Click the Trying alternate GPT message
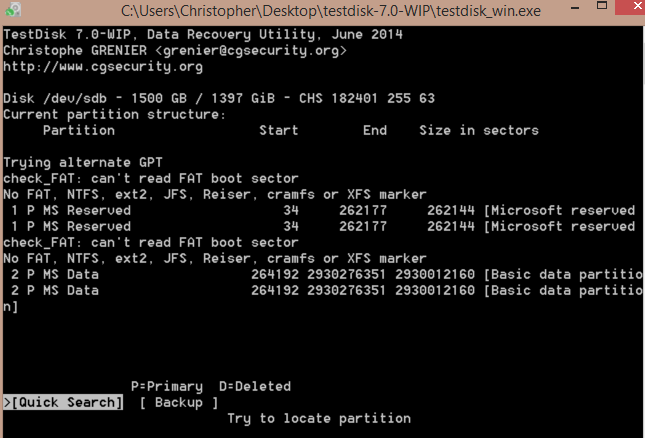645x438 pixels. 83,162
